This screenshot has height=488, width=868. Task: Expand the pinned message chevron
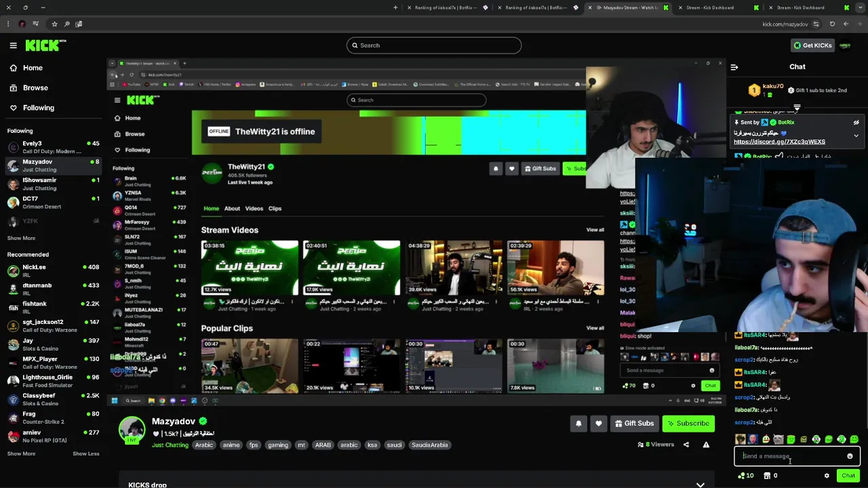pyautogui.click(x=856, y=136)
